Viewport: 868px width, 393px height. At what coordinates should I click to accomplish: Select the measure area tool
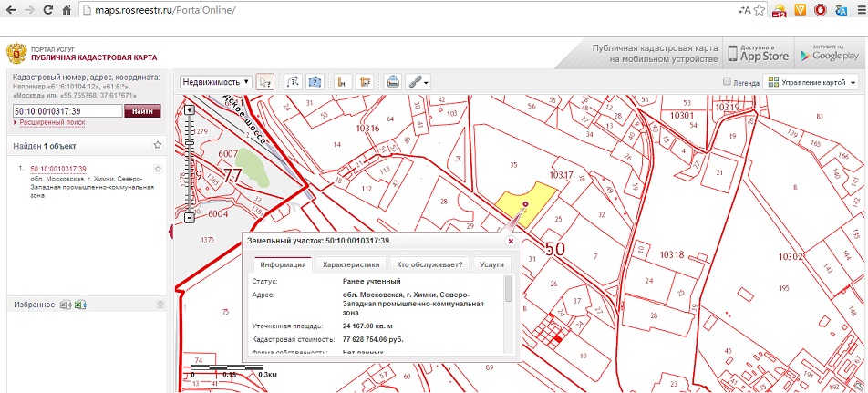(364, 82)
